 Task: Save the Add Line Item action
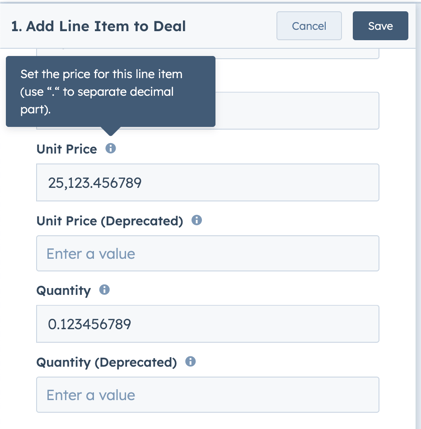pos(380,26)
